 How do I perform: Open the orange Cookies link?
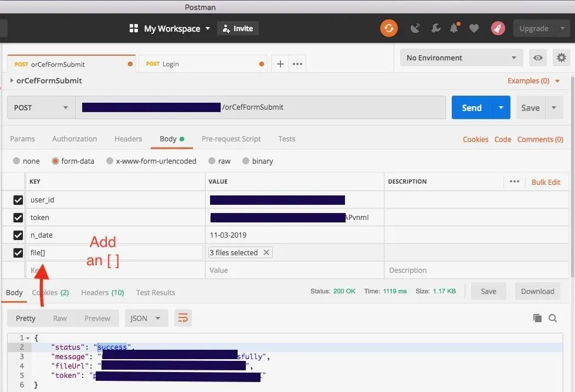pos(475,139)
